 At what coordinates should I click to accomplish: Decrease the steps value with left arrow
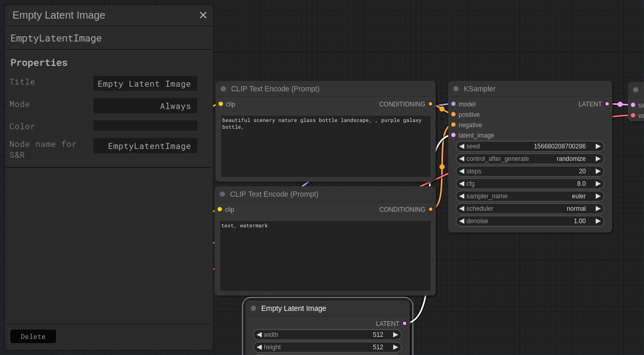[x=462, y=171]
